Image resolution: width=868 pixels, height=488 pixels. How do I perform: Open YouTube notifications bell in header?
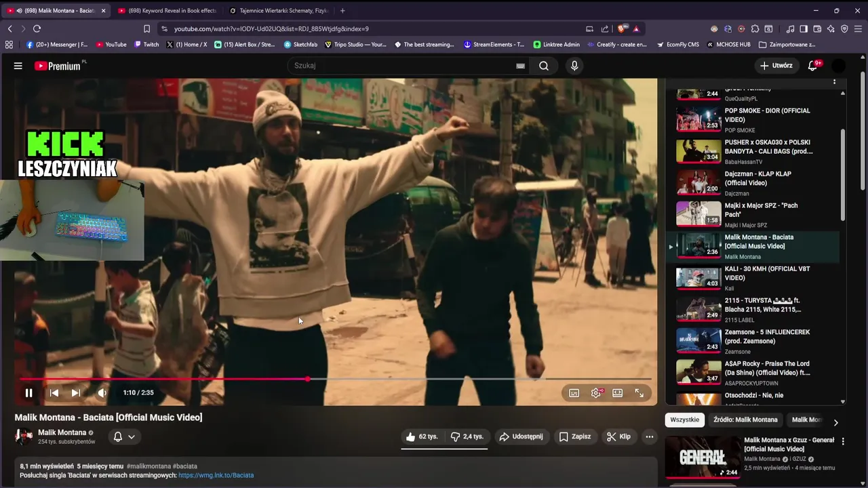(x=813, y=66)
